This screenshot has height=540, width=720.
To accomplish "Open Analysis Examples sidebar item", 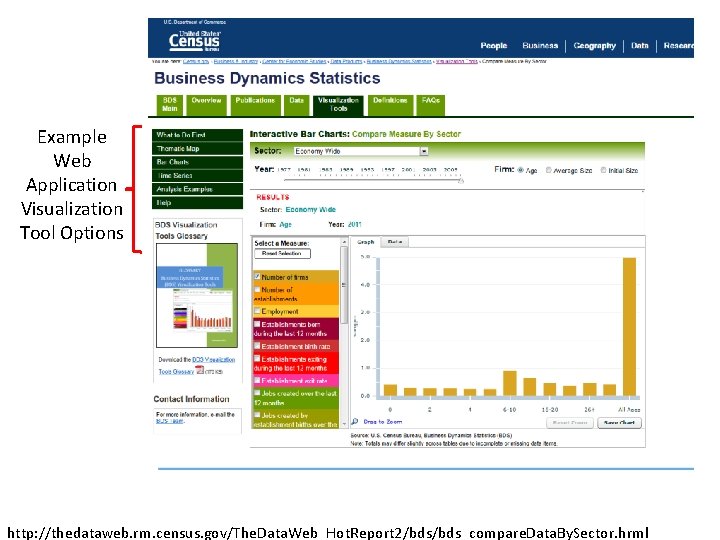I will coord(197,189).
